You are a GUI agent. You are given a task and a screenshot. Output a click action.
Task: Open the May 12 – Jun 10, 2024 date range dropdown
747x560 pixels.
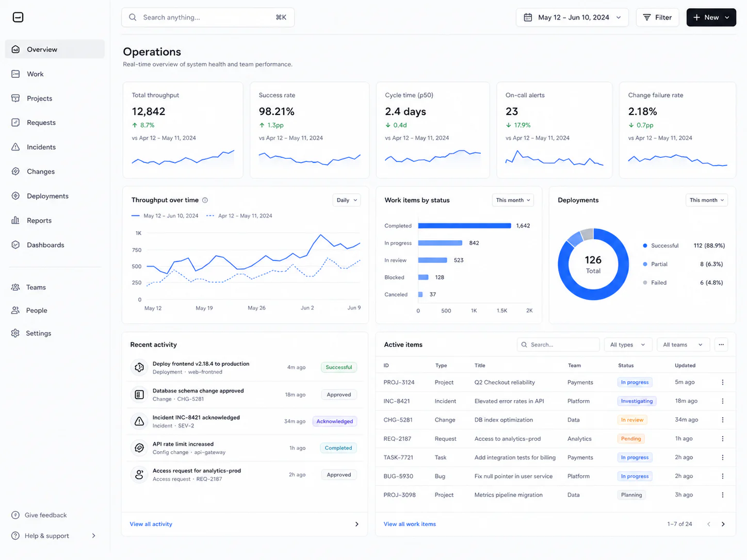coord(572,18)
